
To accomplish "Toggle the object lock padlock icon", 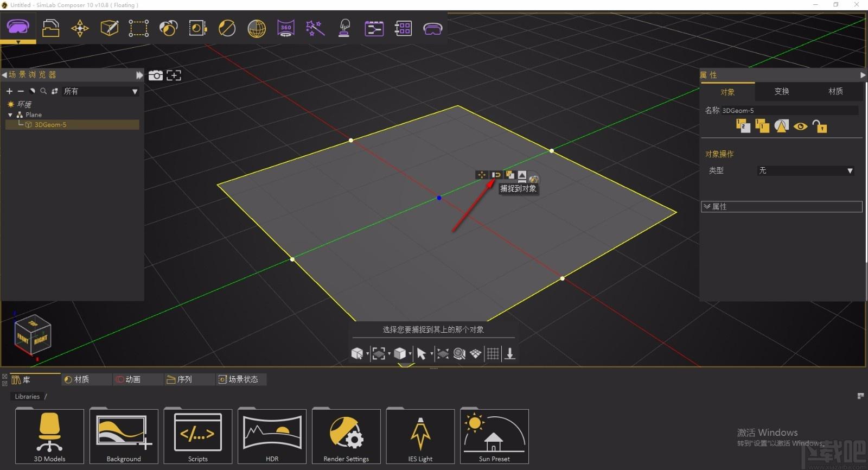I will (820, 126).
